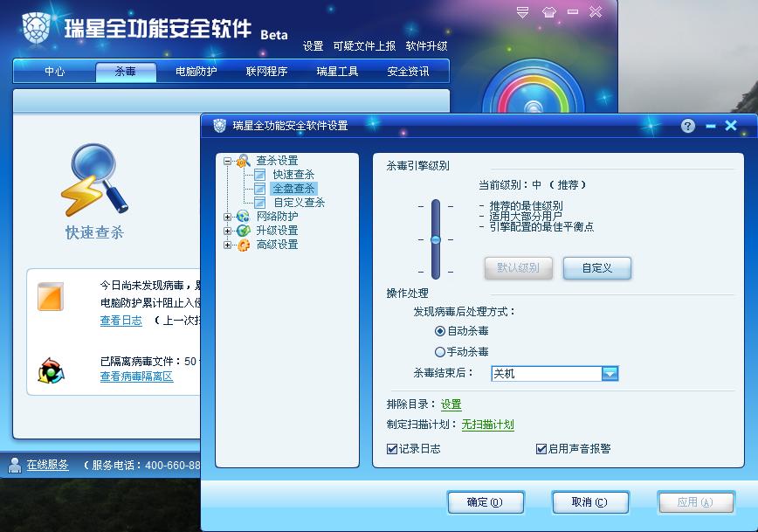The image size is (758, 532).
Task: Open the 杀毒结束后 dropdown arrow
Action: click(610, 373)
